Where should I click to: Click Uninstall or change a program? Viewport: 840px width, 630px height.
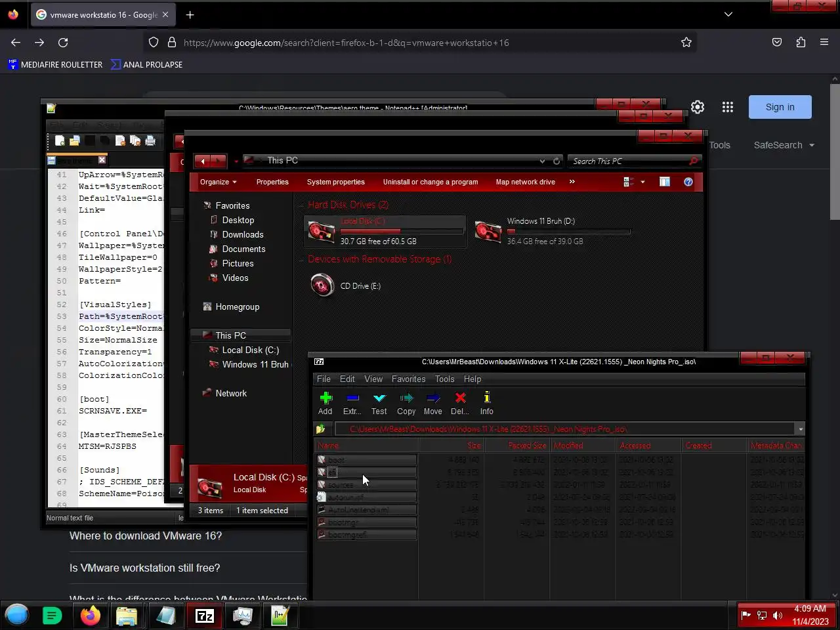click(x=430, y=182)
